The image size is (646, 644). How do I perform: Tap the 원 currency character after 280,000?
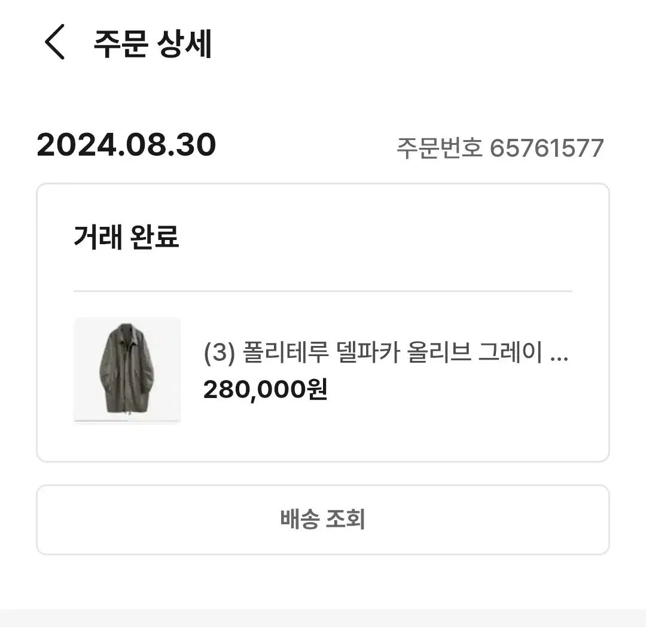tap(317, 389)
